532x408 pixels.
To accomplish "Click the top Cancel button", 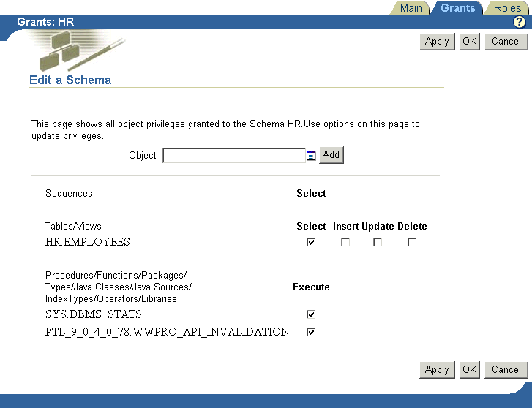I will coord(506,42).
